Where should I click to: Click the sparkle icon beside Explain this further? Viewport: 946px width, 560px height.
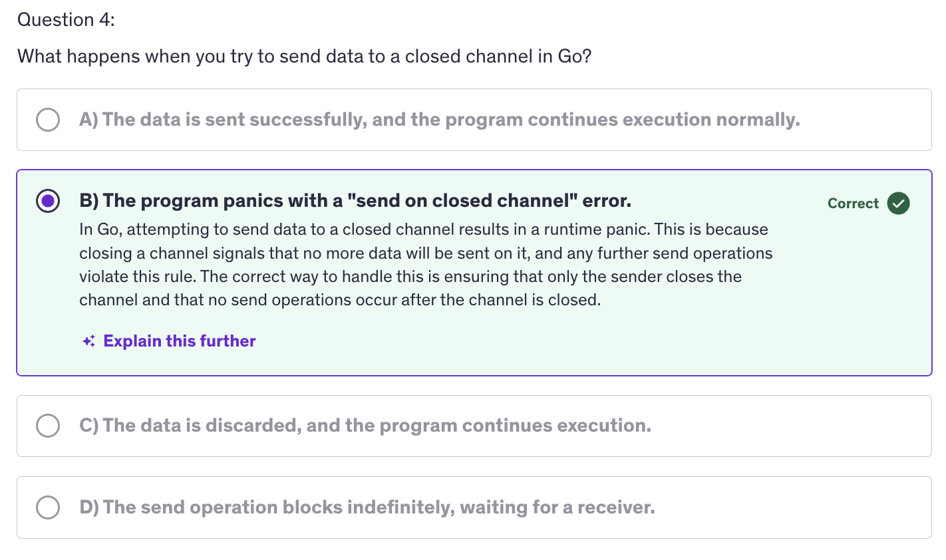tap(88, 341)
